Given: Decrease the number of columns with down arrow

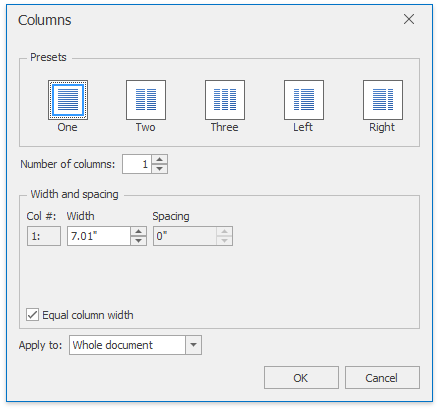Looking at the screenshot, I should point(160,169).
